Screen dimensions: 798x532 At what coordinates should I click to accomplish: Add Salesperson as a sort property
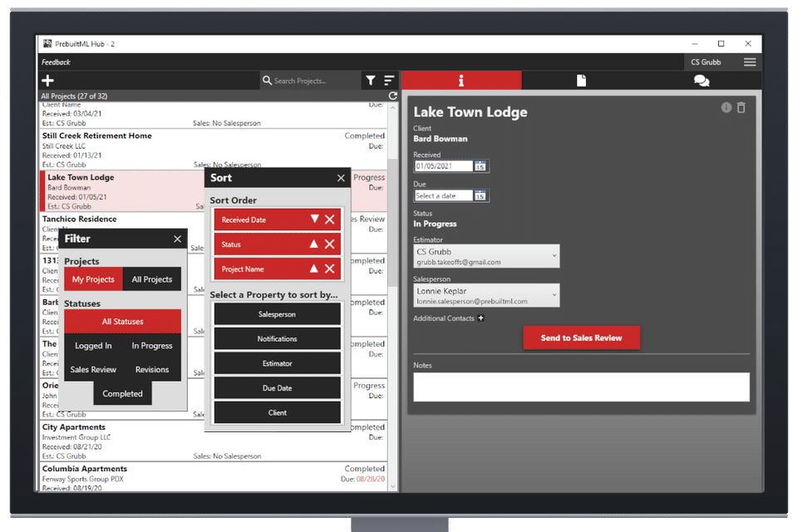(277, 314)
